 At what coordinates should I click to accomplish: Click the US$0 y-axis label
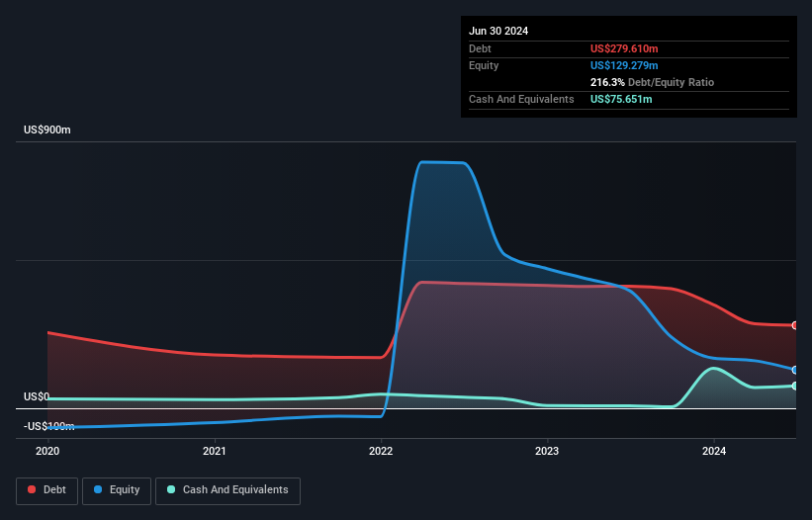coord(37,396)
